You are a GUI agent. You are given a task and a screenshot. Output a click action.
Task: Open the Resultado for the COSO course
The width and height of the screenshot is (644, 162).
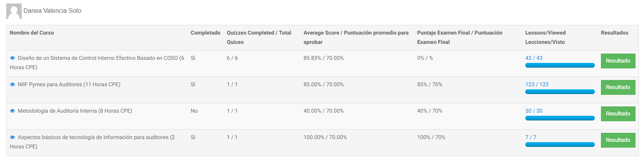click(618, 61)
